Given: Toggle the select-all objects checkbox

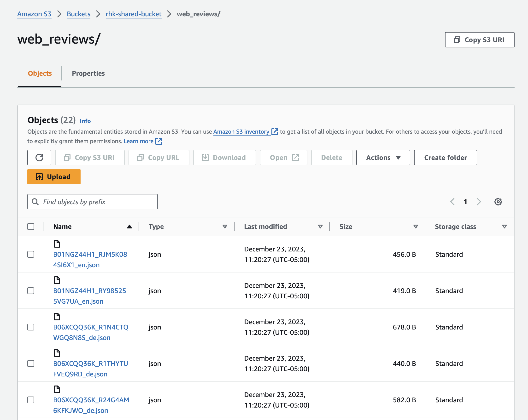Looking at the screenshot, I should click(31, 227).
